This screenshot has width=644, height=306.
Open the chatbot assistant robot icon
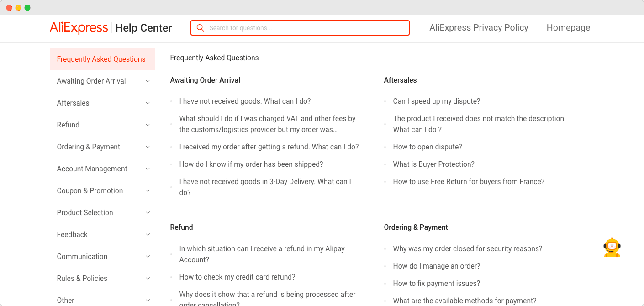coord(612,247)
